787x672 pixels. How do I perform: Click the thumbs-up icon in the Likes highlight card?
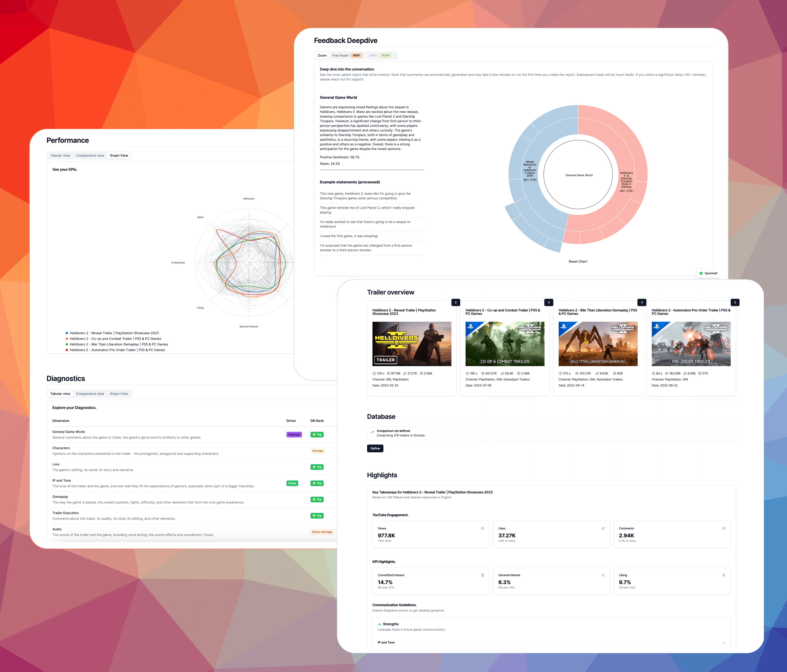(x=603, y=528)
